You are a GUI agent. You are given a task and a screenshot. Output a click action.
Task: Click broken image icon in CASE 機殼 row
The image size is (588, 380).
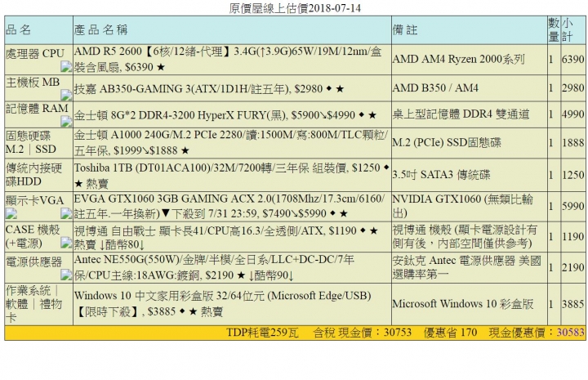click(66, 243)
